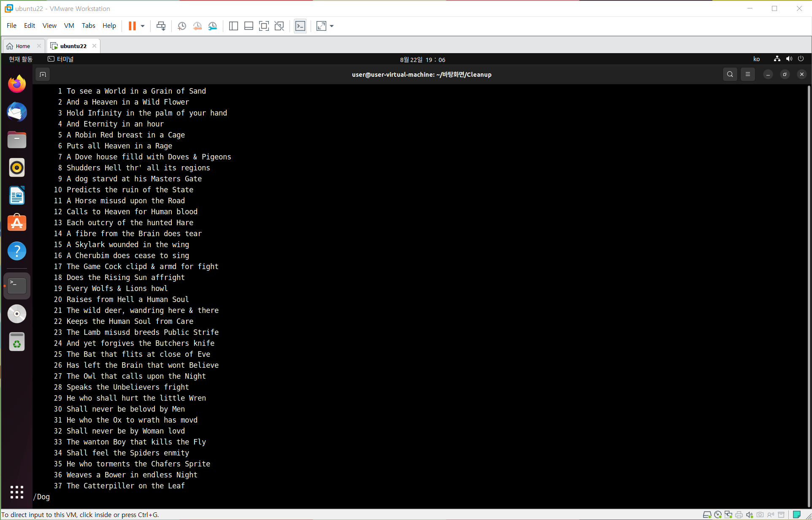812x520 pixels.
Task: Expand the stretch guest dropdown arrow
Action: pos(332,26)
